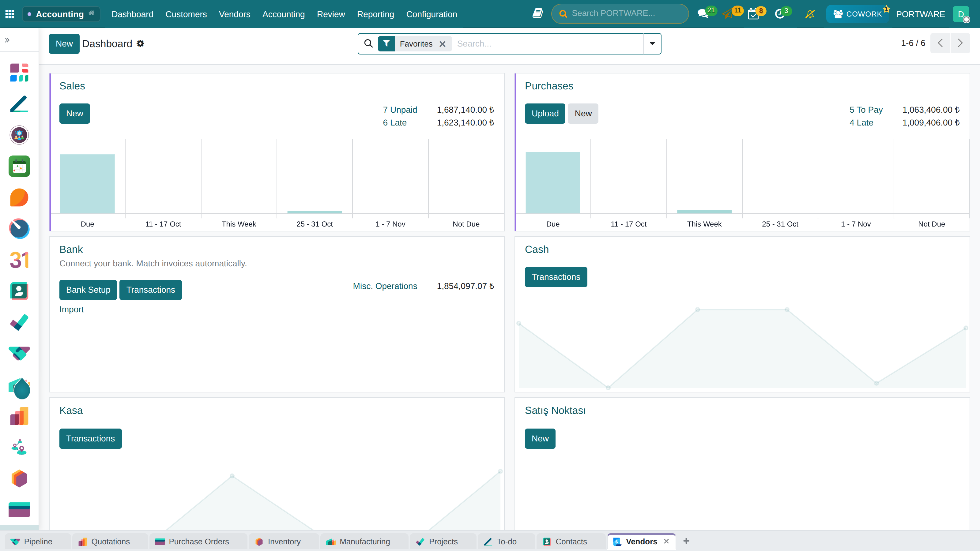
Task: Open the Sales bar-chart sidebar icon
Action: (x=19, y=416)
